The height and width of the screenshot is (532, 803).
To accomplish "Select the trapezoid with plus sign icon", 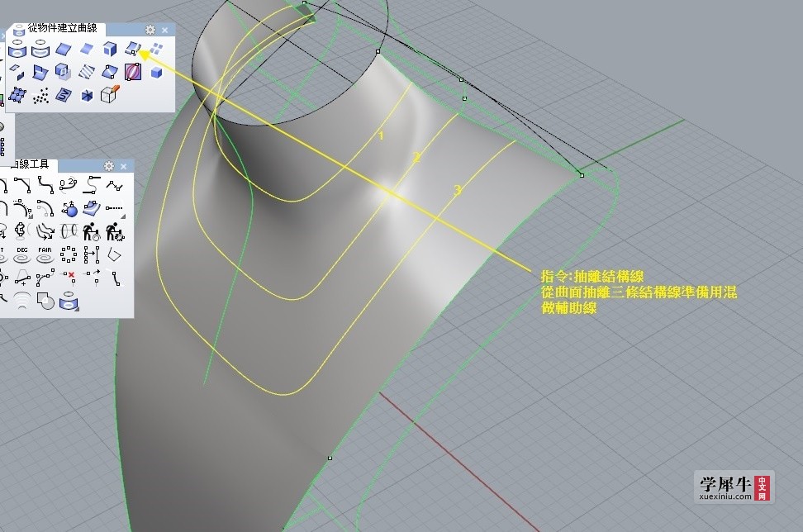I will coord(22,278).
